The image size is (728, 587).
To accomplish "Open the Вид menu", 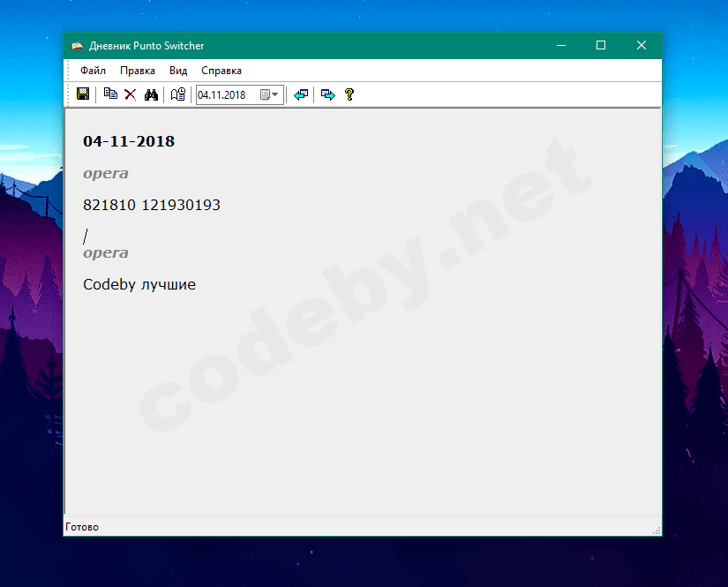I will tap(178, 71).
